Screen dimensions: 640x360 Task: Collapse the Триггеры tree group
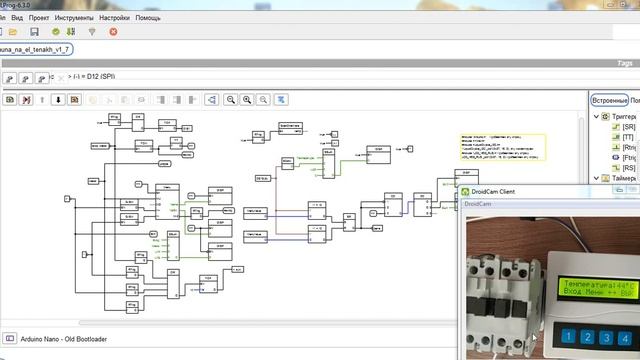[x=596, y=117]
